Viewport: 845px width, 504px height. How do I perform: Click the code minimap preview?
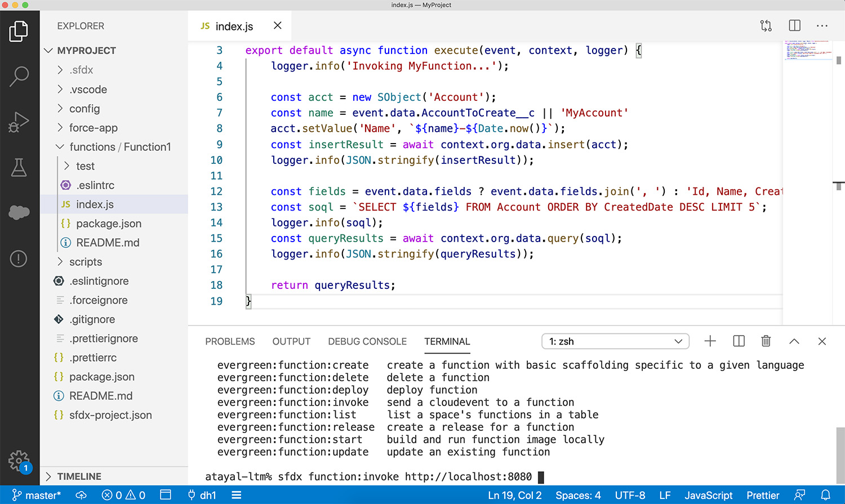click(x=807, y=50)
